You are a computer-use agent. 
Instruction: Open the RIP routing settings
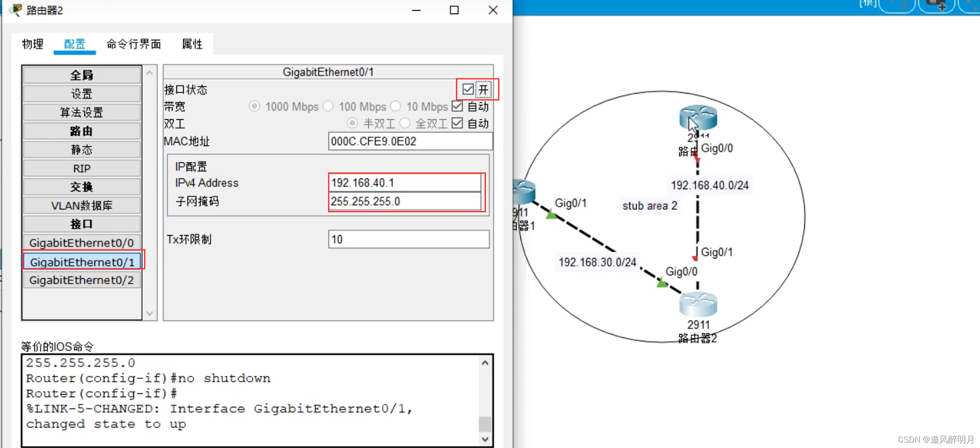pyautogui.click(x=82, y=168)
